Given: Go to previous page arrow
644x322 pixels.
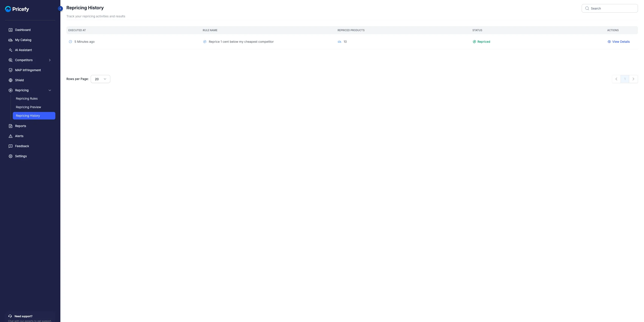Looking at the screenshot, I should [x=616, y=79].
